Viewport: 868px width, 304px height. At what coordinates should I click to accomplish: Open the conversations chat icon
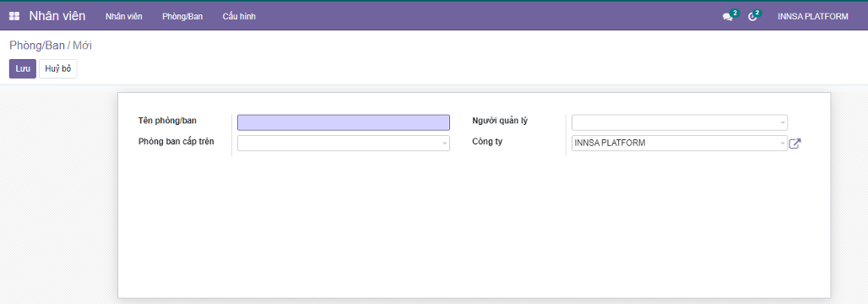[727, 17]
